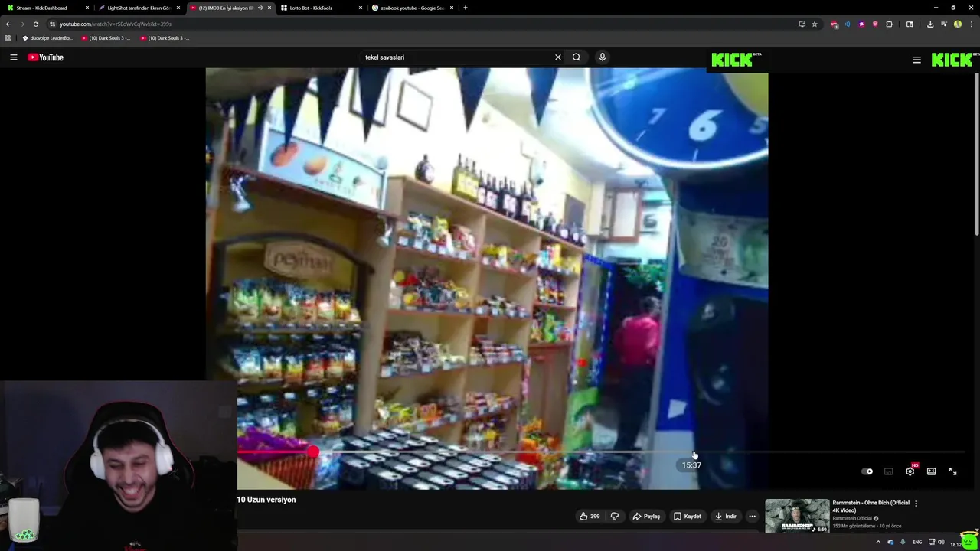Open options menu for the Rammstein suggestion
Viewport: 980px width, 551px height.
pyautogui.click(x=916, y=504)
